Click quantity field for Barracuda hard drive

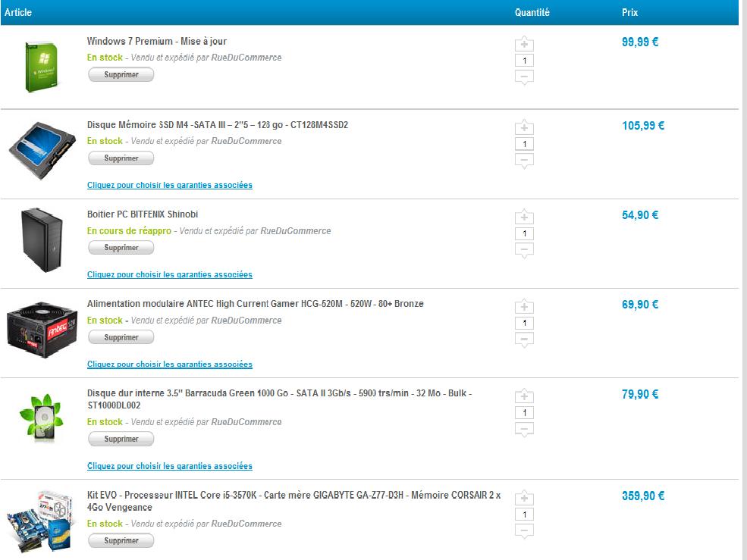524,413
